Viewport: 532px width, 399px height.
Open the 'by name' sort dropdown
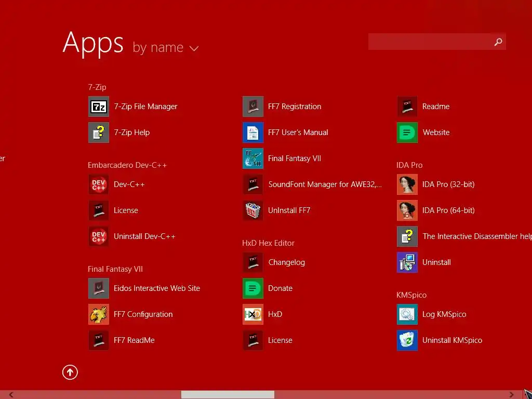point(165,47)
